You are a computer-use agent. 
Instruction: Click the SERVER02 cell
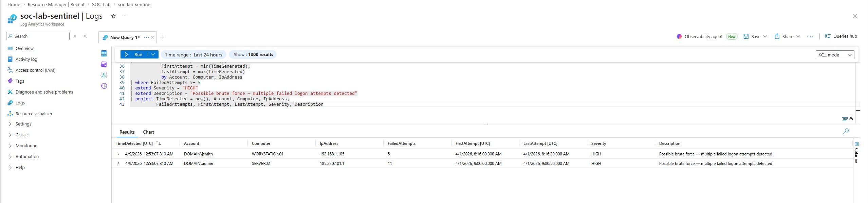[x=261, y=164]
